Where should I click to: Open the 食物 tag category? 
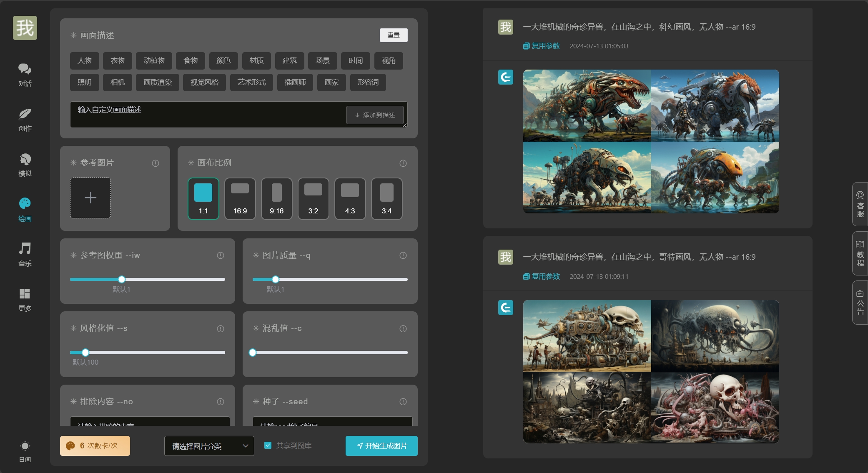(x=191, y=61)
